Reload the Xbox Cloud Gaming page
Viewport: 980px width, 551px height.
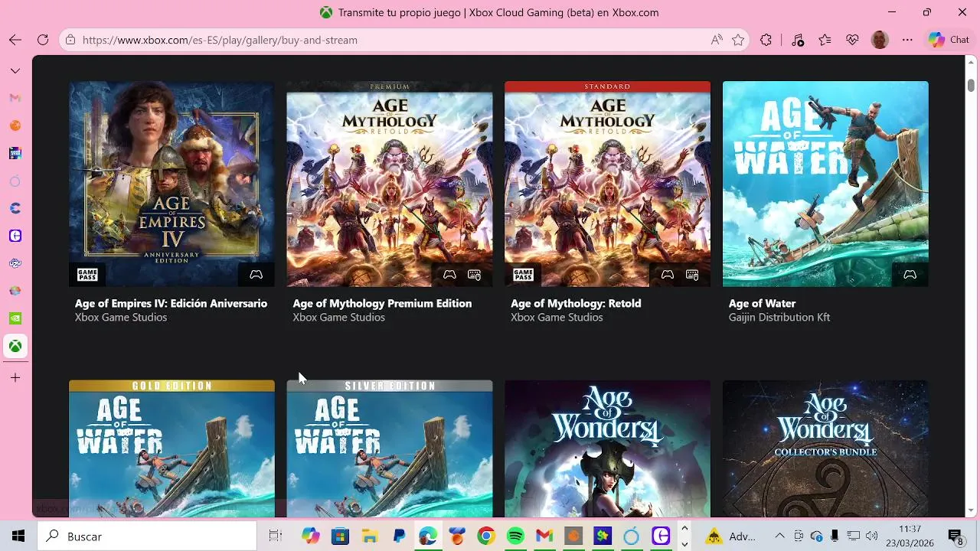pos(43,40)
